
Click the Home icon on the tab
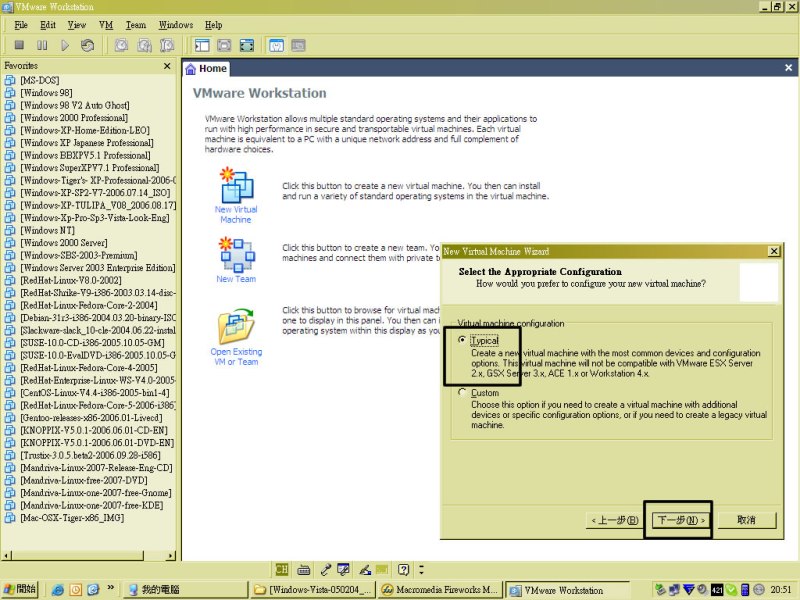(x=190, y=69)
